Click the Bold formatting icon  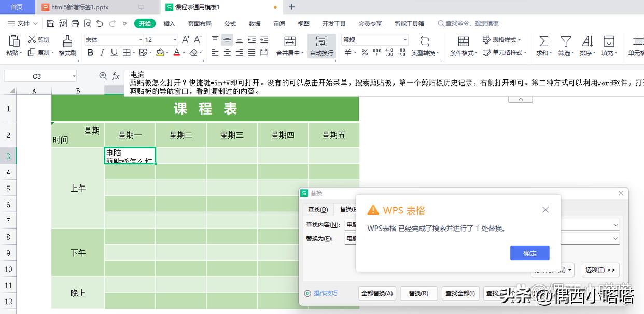coord(90,52)
